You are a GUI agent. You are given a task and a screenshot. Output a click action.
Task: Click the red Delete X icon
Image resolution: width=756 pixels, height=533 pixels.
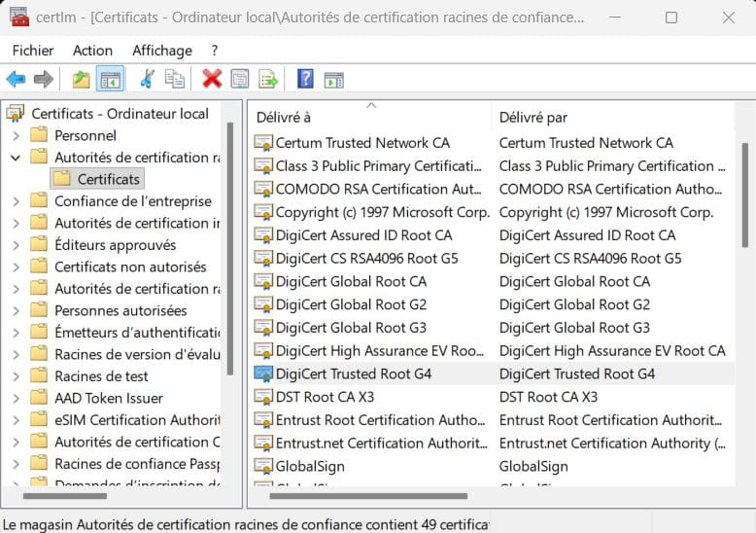pos(212,79)
